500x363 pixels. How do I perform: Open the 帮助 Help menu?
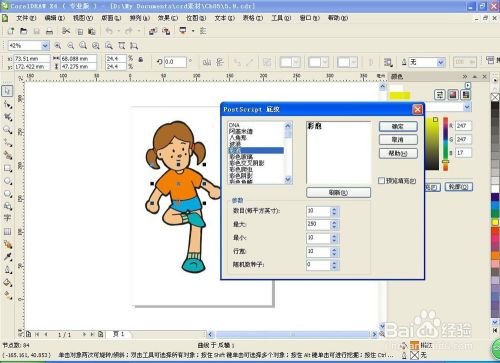click(x=338, y=18)
